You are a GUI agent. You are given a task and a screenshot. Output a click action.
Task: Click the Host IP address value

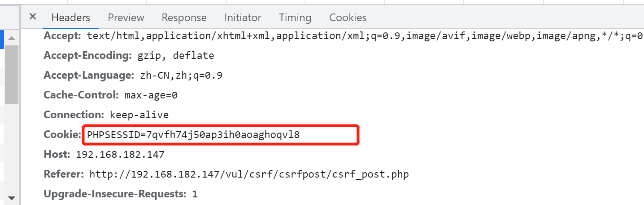click(120, 155)
